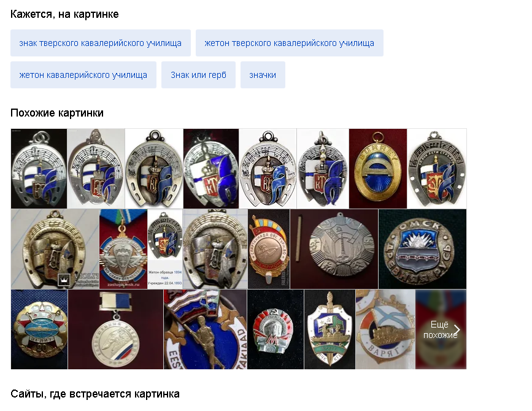Choose the 'Знак или герб' tag
The image size is (532, 411).
198,75
